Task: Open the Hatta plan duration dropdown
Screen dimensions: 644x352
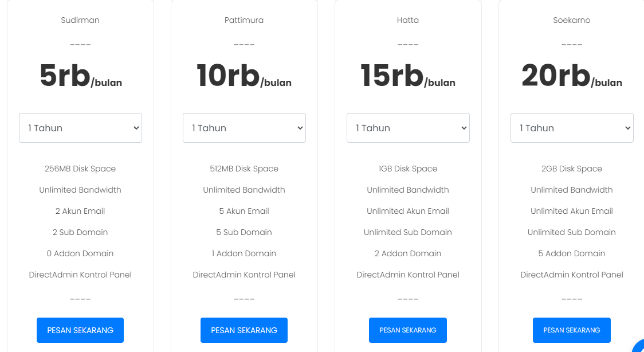Action: click(x=408, y=128)
